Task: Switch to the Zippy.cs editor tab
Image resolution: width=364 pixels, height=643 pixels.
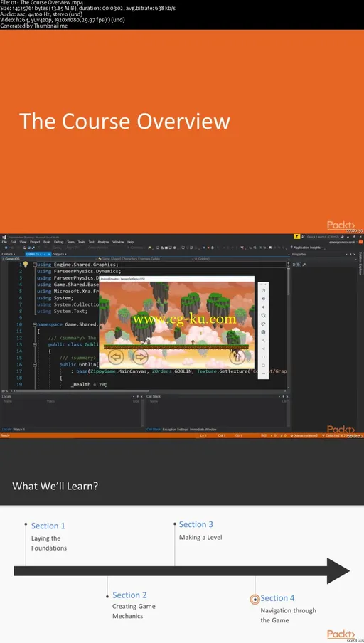Action: pyautogui.click(x=58, y=254)
